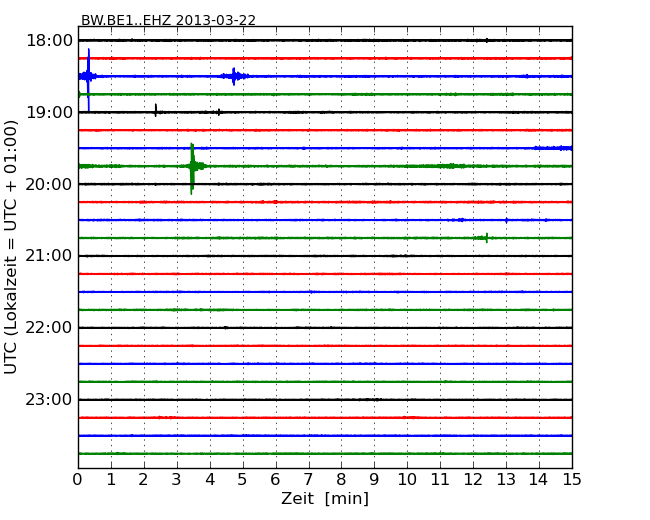
Task: Click the blue burst near minute 4.7
Action: 234,76
